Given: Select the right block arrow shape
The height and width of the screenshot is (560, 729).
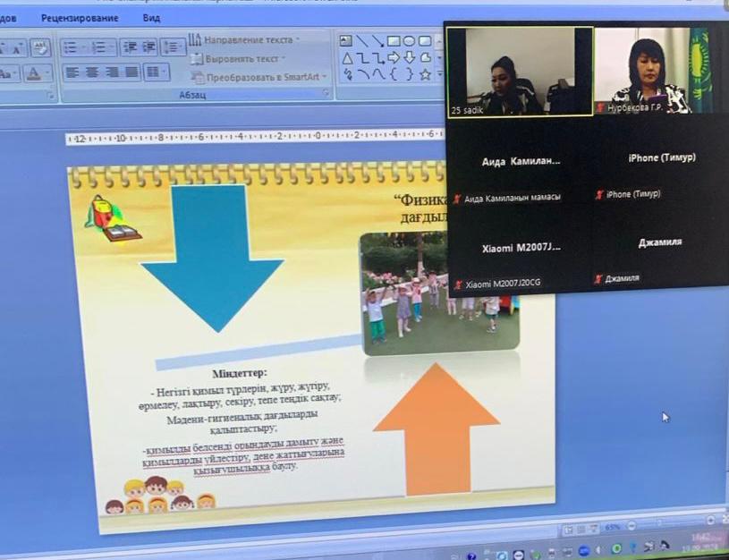Looking at the screenshot, I should (x=394, y=57).
